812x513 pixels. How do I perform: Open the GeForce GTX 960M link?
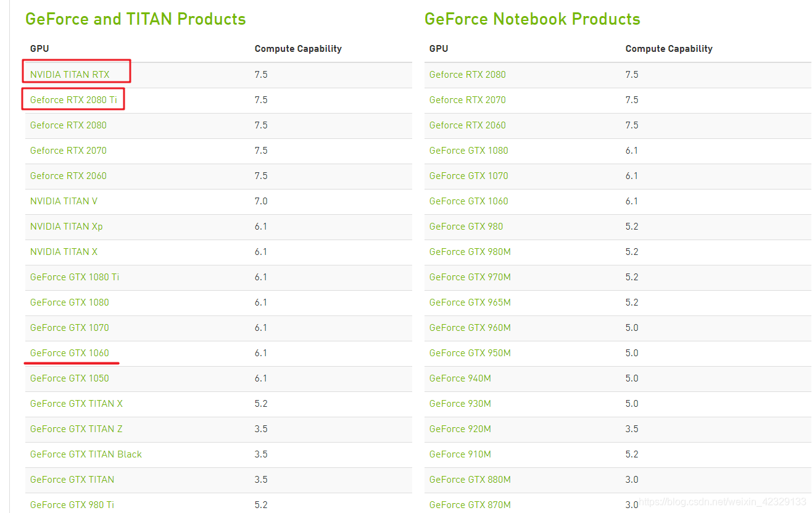[470, 328]
